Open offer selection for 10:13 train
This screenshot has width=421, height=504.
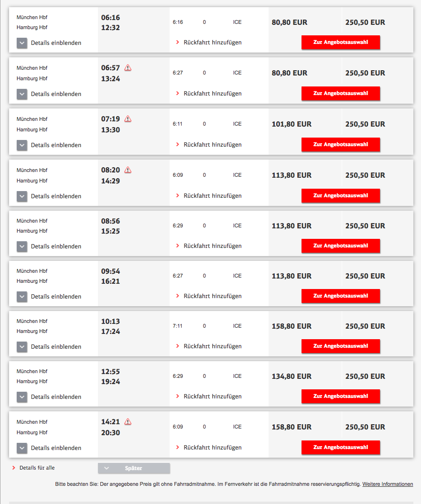341,346
